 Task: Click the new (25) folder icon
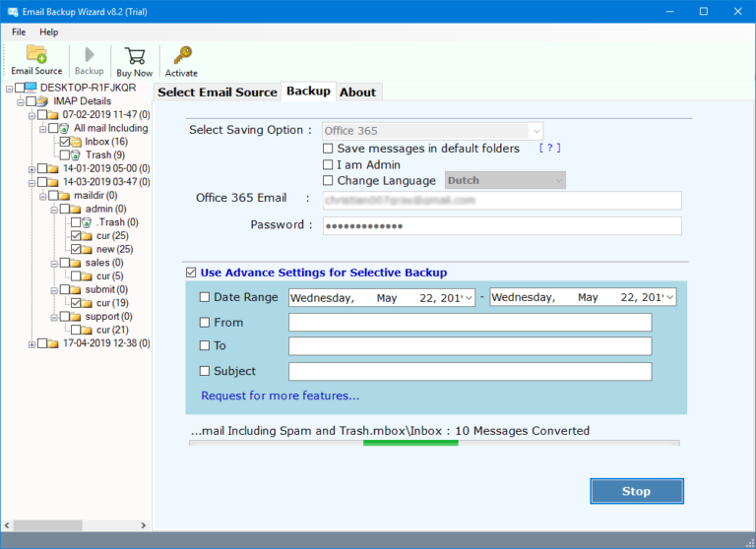[87, 250]
